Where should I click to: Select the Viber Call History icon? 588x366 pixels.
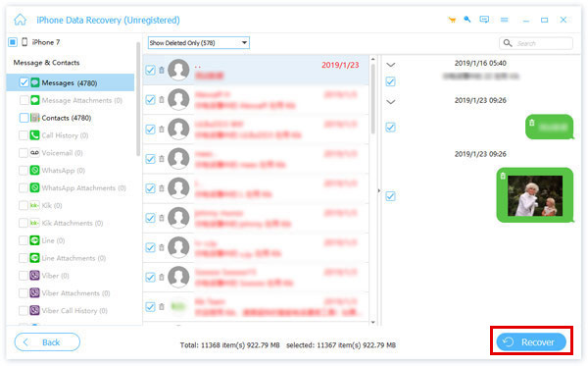coord(35,310)
